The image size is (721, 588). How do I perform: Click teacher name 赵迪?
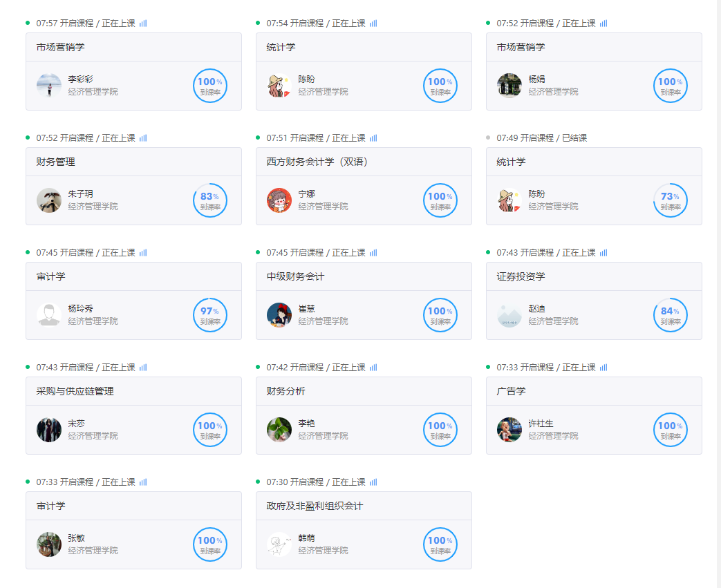tap(537, 309)
